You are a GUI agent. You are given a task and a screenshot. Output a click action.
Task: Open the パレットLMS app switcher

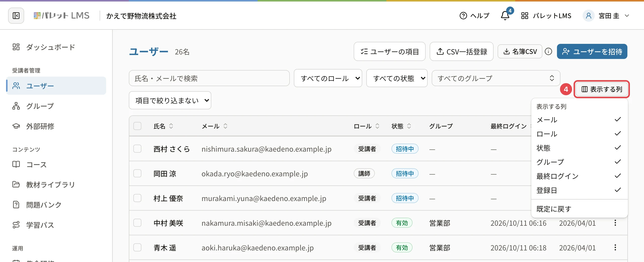coord(546,16)
